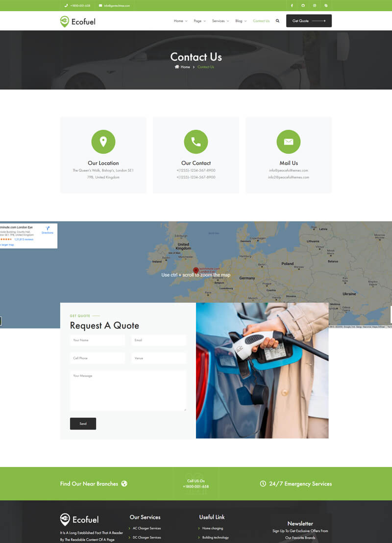Click the Skype icon in top bar
The height and width of the screenshot is (543, 392).
tap(326, 5)
